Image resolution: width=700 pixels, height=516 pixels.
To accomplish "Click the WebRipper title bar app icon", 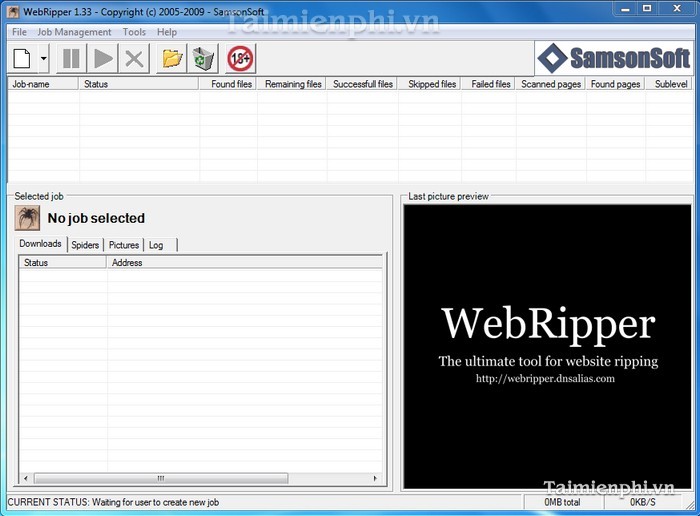I will click(x=13, y=12).
